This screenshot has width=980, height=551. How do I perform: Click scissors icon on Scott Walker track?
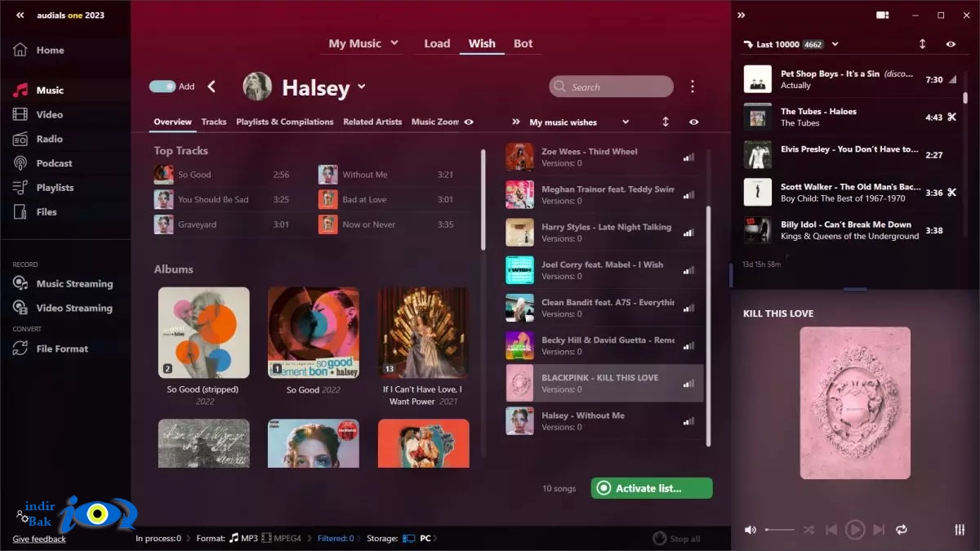(951, 193)
